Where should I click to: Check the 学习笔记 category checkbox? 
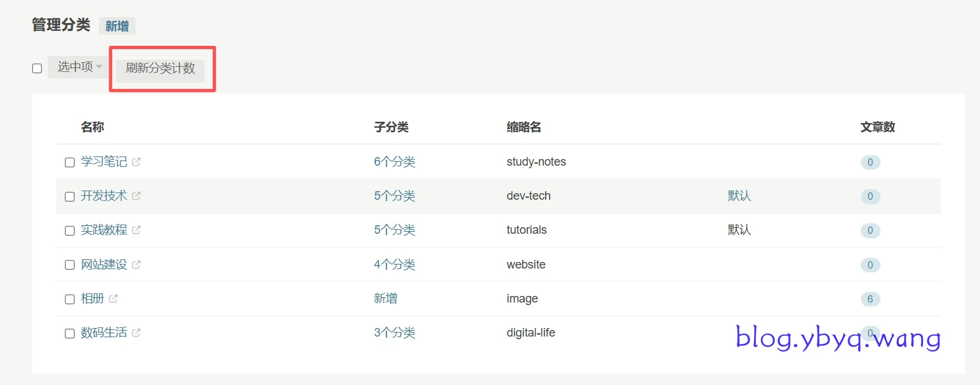coord(69,162)
